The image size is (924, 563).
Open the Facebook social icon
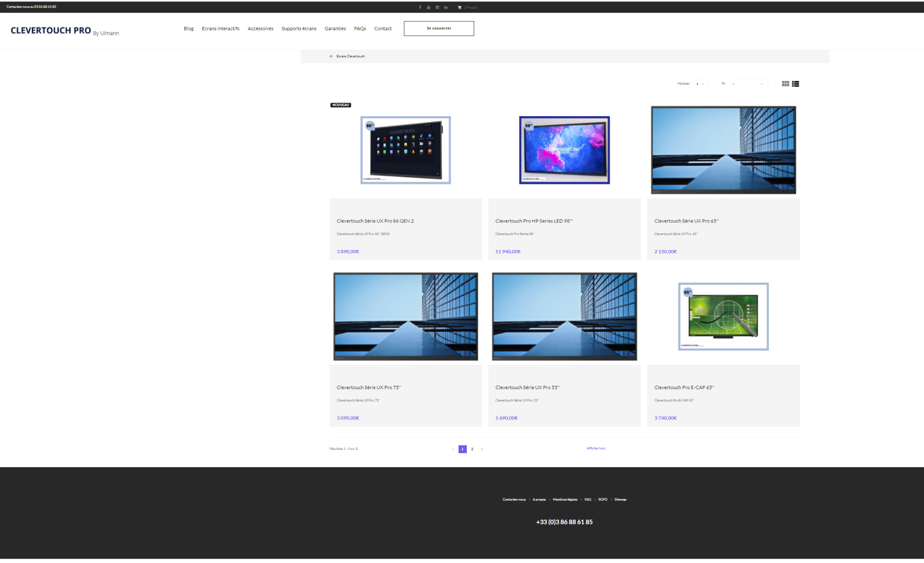click(x=420, y=7)
